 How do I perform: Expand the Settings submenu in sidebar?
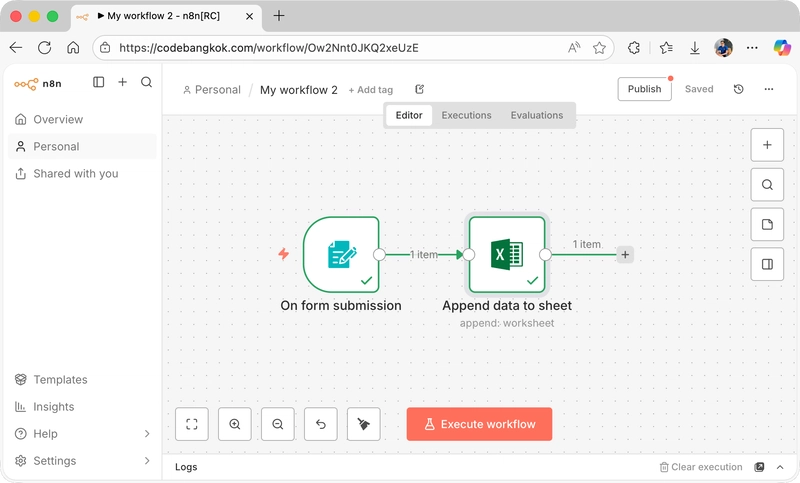pos(147,461)
